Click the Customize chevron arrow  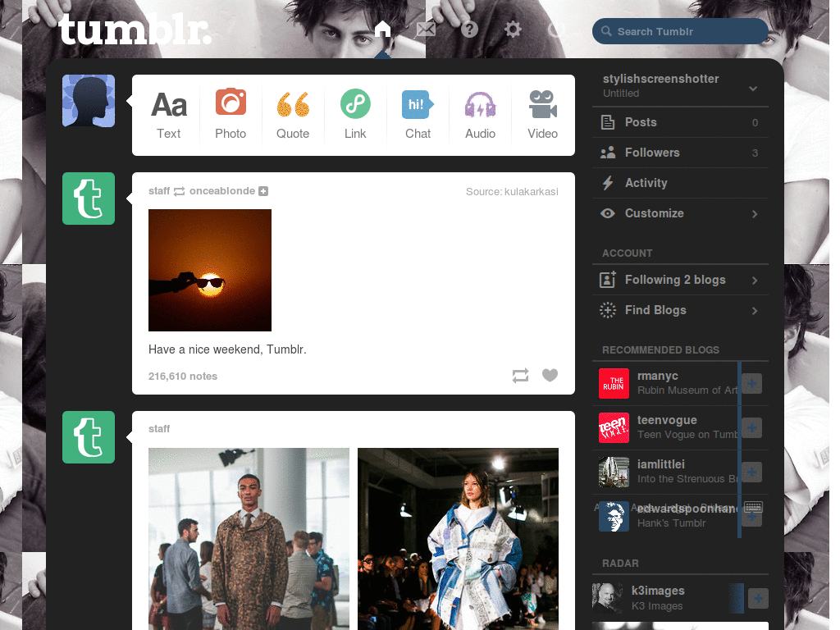point(755,214)
